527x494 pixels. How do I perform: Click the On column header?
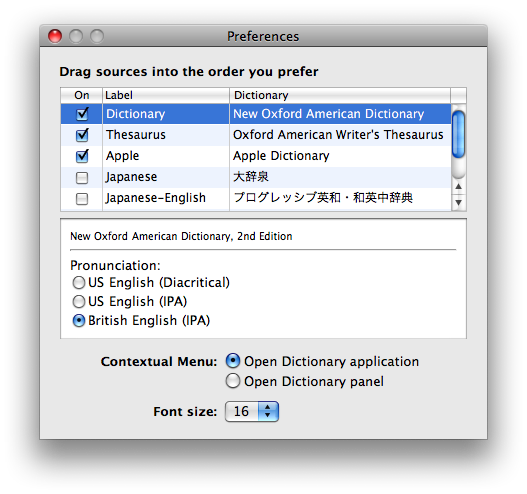click(82, 95)
